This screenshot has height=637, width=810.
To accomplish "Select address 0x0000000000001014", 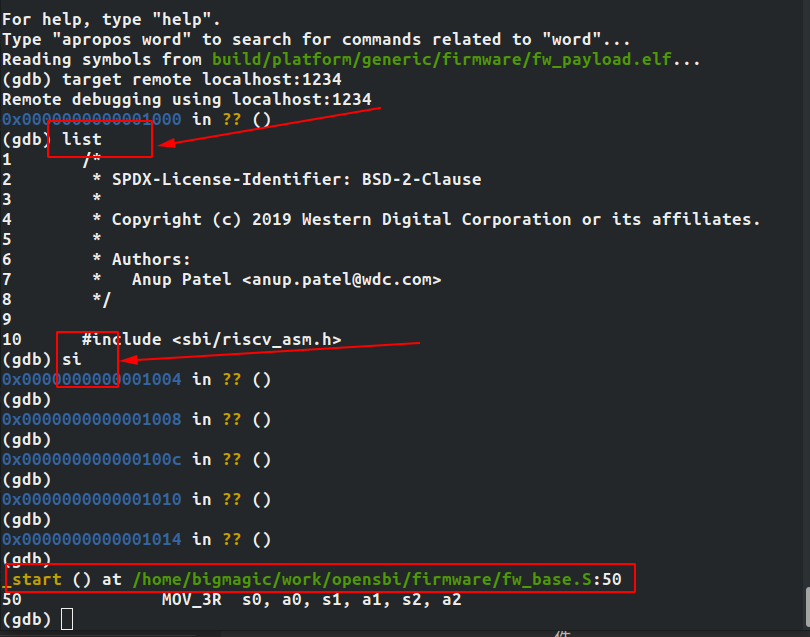I will [x=91, y=540].
